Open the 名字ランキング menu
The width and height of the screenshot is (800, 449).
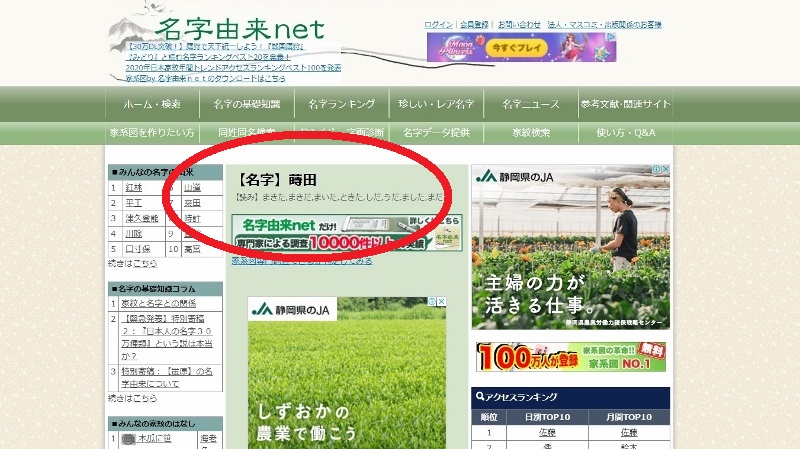[x=342, y=104]
